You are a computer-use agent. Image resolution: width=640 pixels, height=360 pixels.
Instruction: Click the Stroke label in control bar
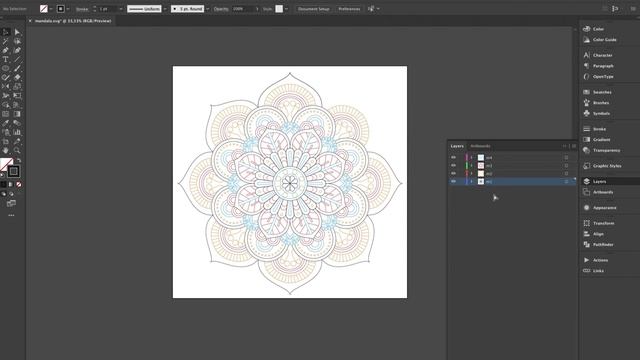tap(82, 9)
